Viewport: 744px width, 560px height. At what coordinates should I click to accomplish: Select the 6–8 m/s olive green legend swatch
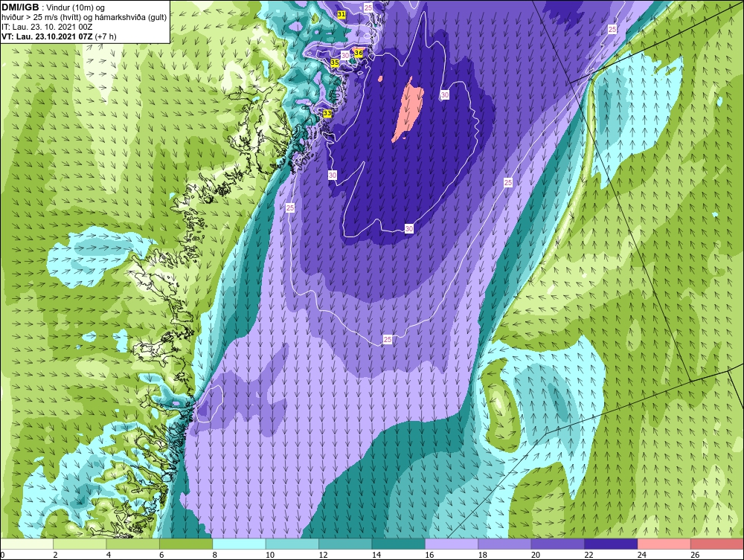click(186, 544)
